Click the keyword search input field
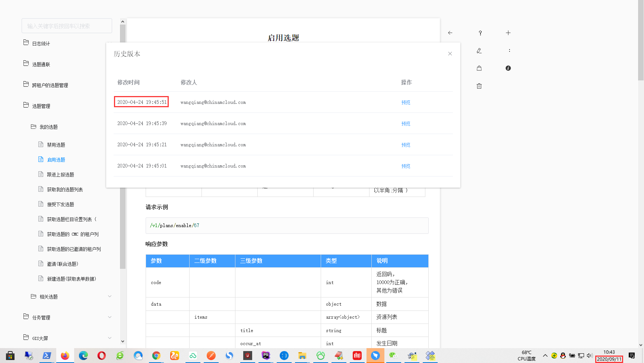Screen dimensions: 644x363 pos(67,26)
